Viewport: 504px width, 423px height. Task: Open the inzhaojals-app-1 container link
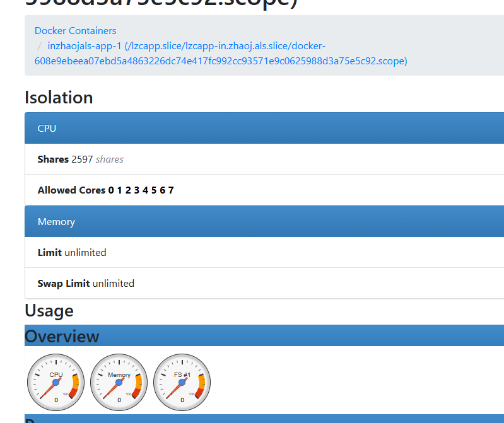point(221,54)
